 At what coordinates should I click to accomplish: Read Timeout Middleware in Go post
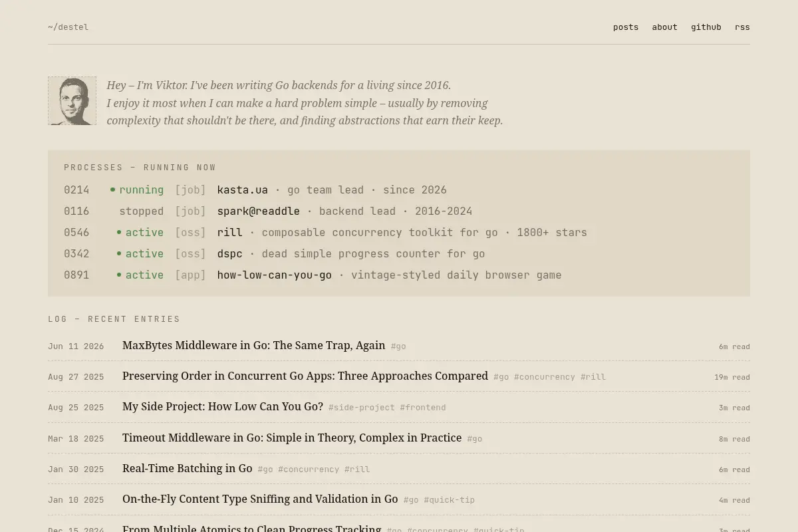[x=292, y=438]
